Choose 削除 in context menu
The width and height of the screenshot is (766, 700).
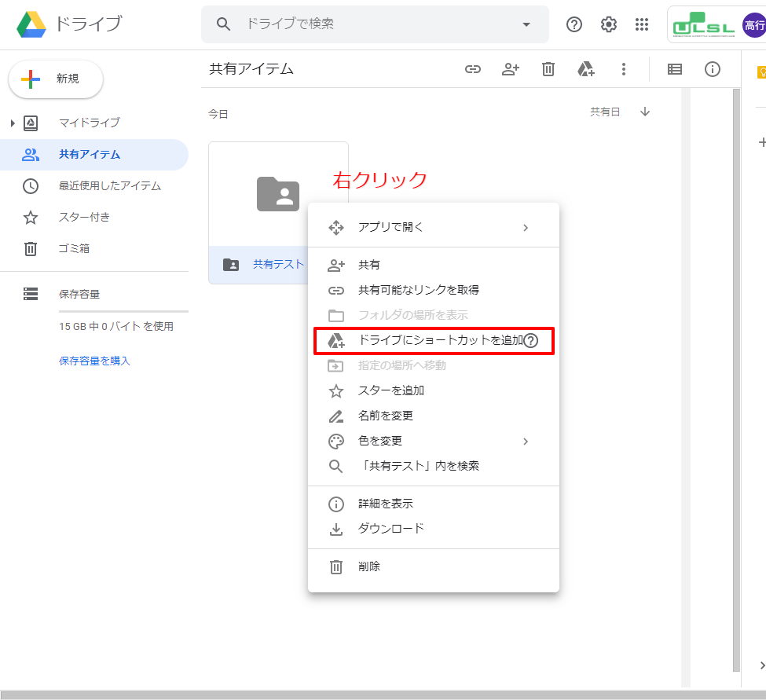point(434,566)
